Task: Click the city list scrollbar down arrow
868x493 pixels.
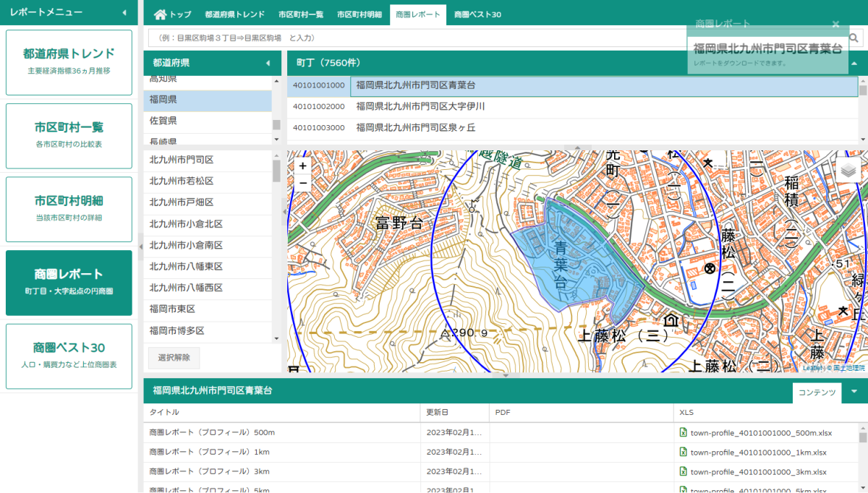Action: (x=276, y=338)
